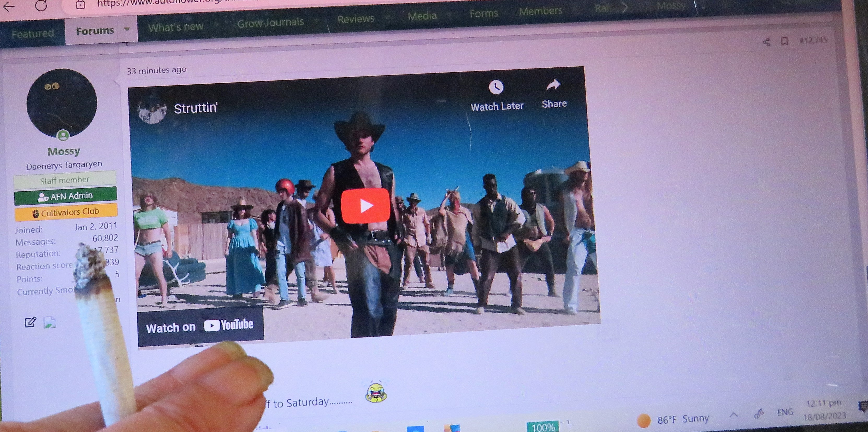This screenshot has width=868, height=432.
Task: Click the Joined date Jan 2, 2011
Action: tap(96, 226)
